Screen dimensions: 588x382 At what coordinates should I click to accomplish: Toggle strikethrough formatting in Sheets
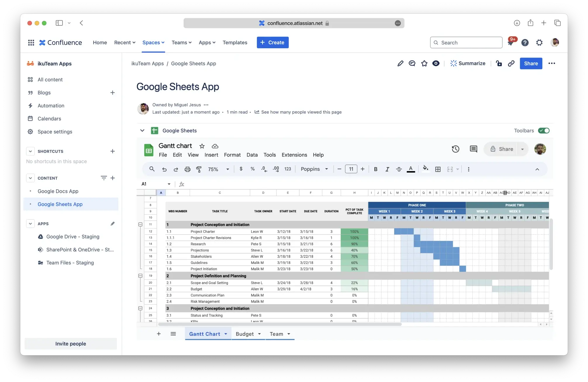pos(399,169)
